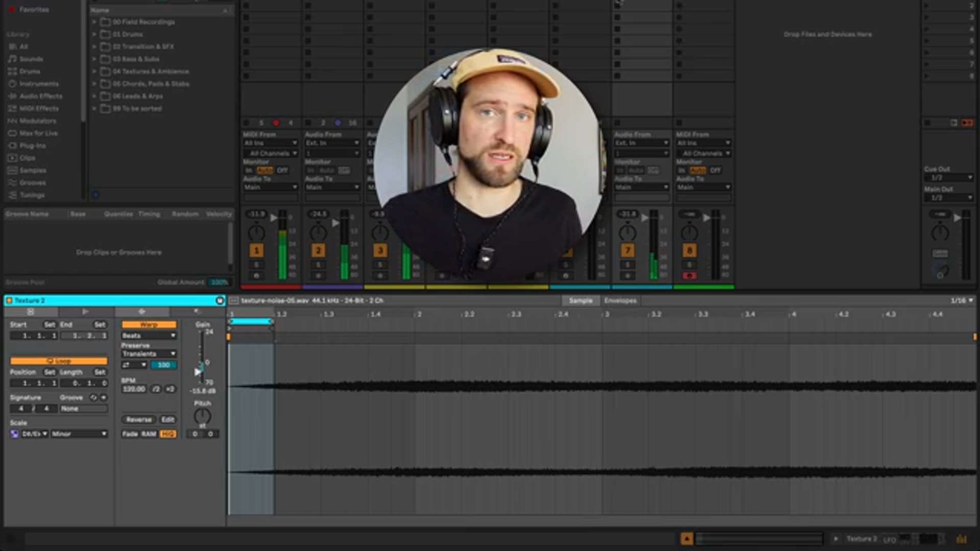Viewport: 980px width, 551px height.
Task: Click the Pitch transpose knob
Action: (x=202, y=416)
